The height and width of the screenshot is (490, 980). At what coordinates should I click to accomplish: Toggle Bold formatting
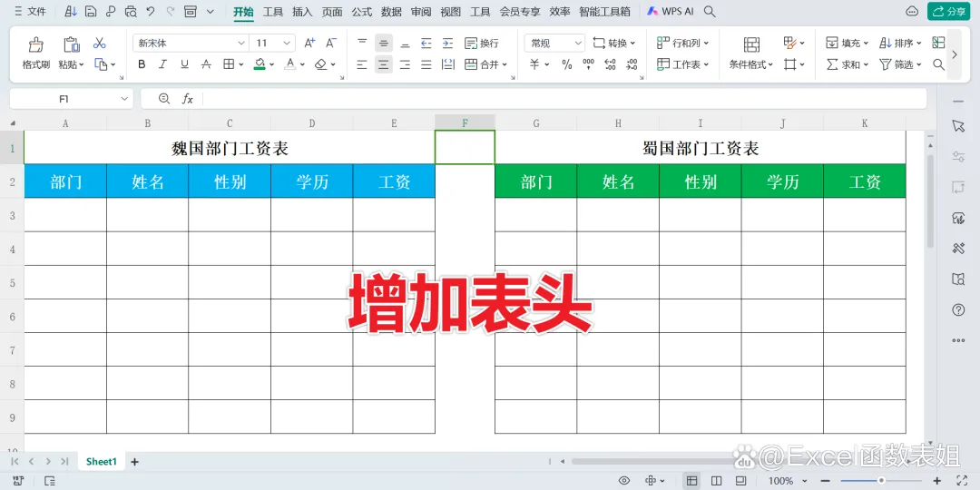click(142, 64)
